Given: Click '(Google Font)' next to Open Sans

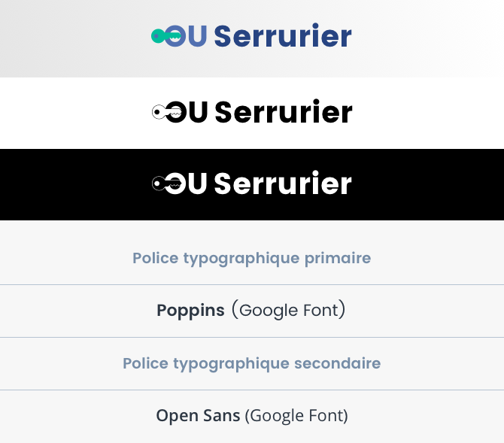Looking at the screenshot, I should click(x=296, y=416).
